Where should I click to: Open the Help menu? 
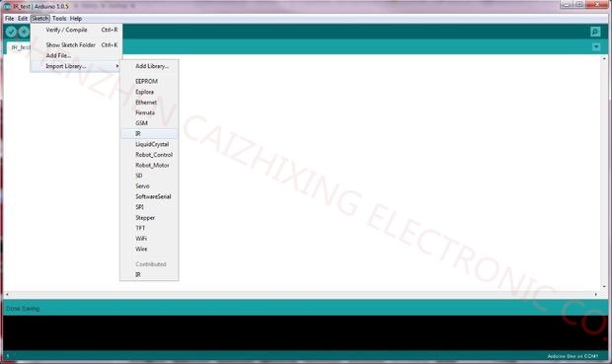(x=76, y=19)
